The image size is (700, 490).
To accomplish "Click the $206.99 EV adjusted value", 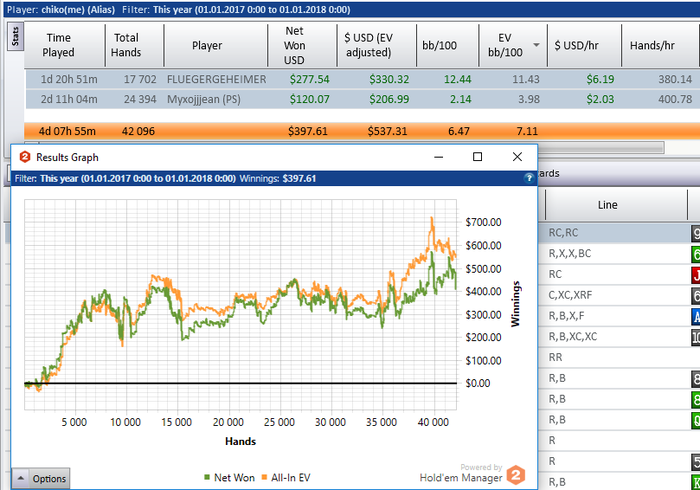I will tap(389, 99).
